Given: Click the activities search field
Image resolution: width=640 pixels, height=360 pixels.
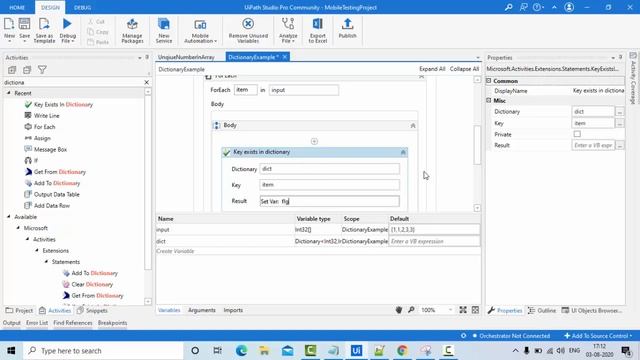Looking at the screenshot, I should point(73,82).
